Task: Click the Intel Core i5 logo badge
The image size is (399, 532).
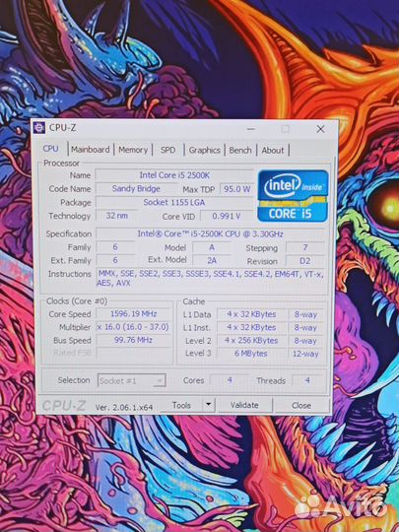Action: 293,196
